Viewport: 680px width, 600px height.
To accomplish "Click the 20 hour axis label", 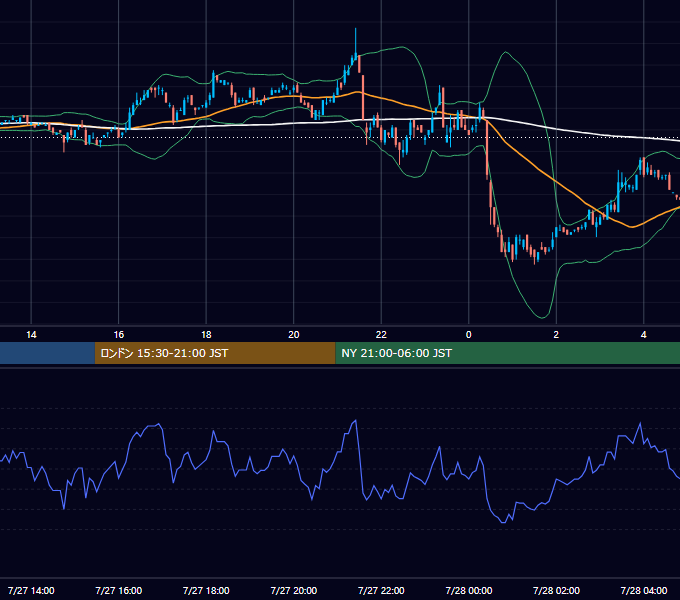I will coord(294,335).
